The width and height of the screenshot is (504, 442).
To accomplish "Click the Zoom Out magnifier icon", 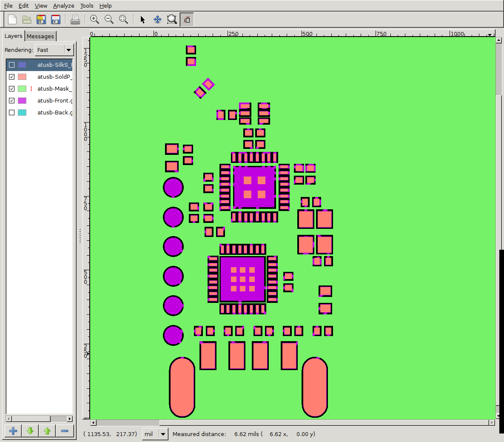I will (x=109, y=20).
